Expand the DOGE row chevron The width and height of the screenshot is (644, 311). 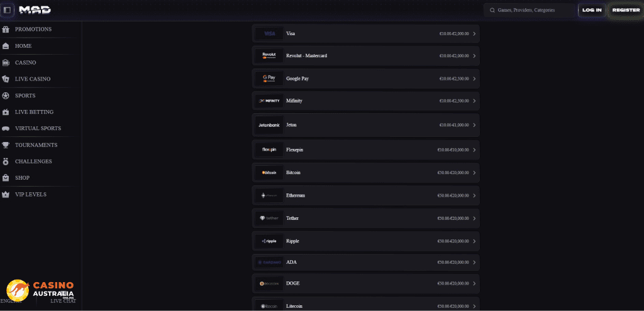tap(474, 283)
